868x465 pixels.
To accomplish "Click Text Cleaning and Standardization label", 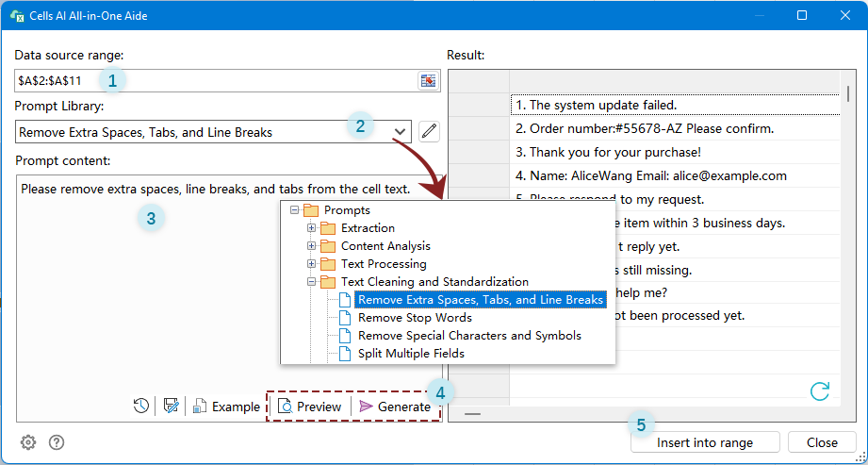I will tap(435, 282).
